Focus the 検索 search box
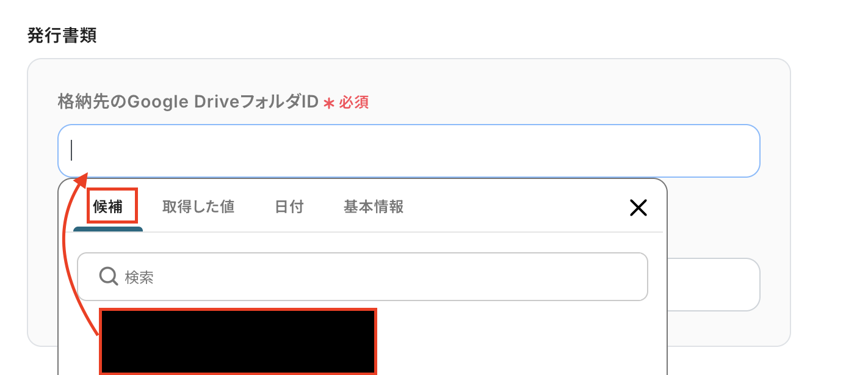Image resolution: width=868 pixels, height=375 pixels. coord(363,277)
